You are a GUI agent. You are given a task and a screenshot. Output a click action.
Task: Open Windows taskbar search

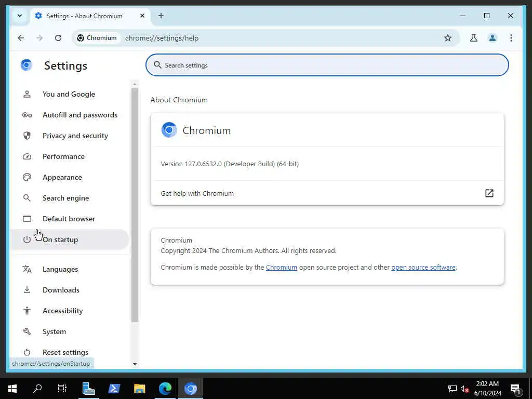tap(37, 389)
